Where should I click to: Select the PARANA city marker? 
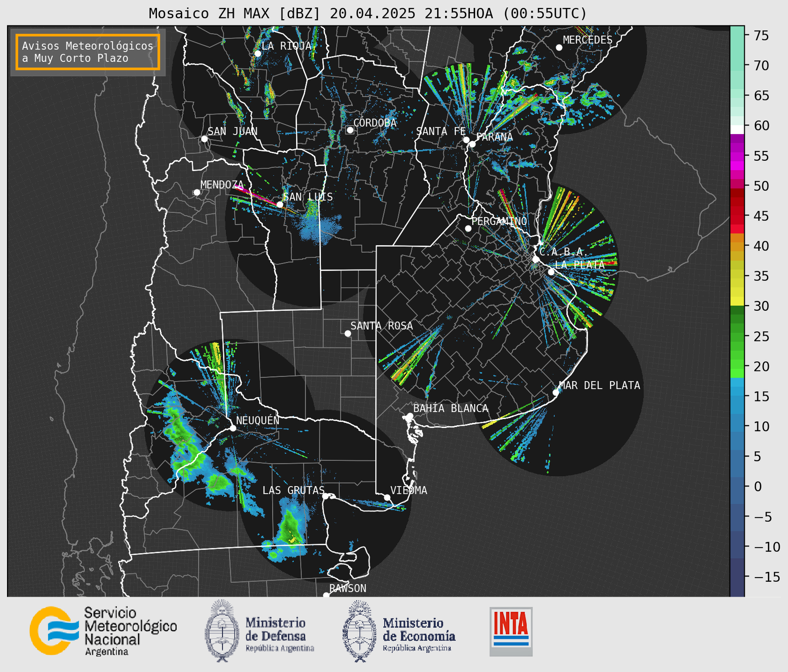click(472, 144)
